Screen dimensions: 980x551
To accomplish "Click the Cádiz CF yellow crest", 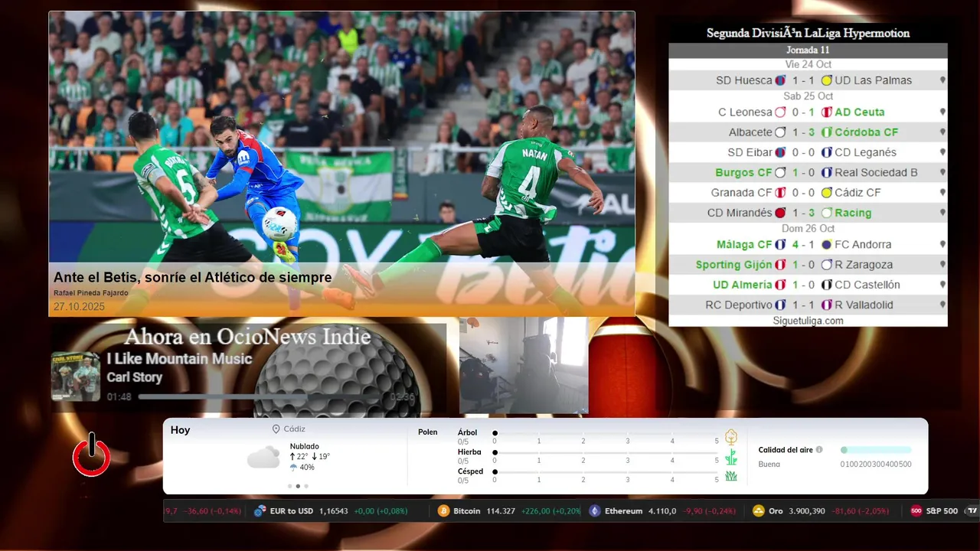I will tap(826, 193).
